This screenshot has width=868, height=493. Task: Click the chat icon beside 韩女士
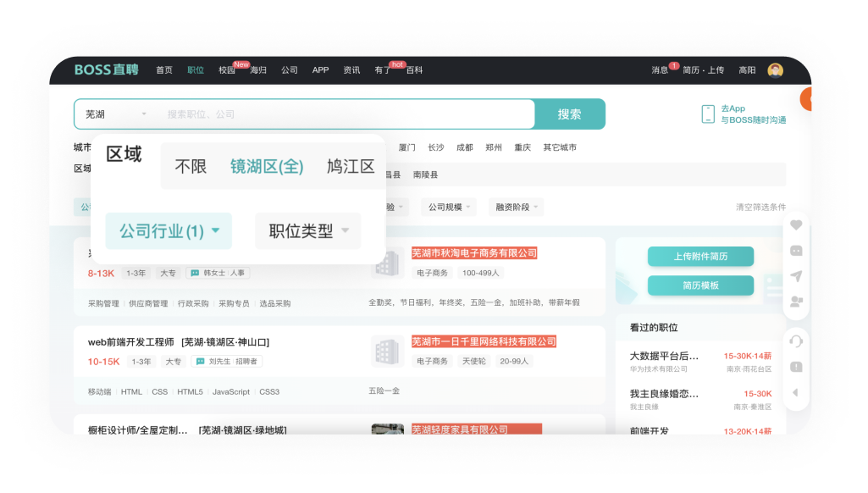(x=195, y=273)
